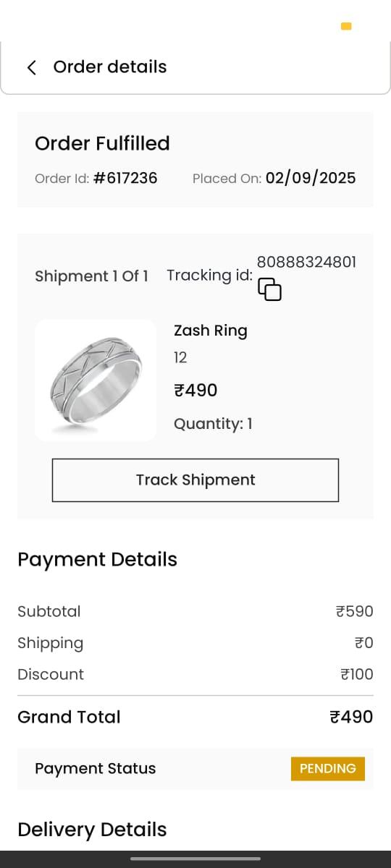Go back using the arrow icon
This screenshot has height=868, width=391.
coord(31,67)
